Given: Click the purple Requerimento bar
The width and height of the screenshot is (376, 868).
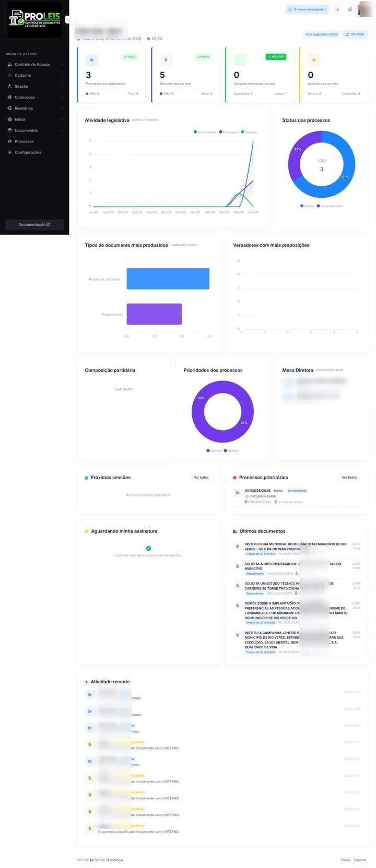Looking at the screenshot, I should [154, 314].
